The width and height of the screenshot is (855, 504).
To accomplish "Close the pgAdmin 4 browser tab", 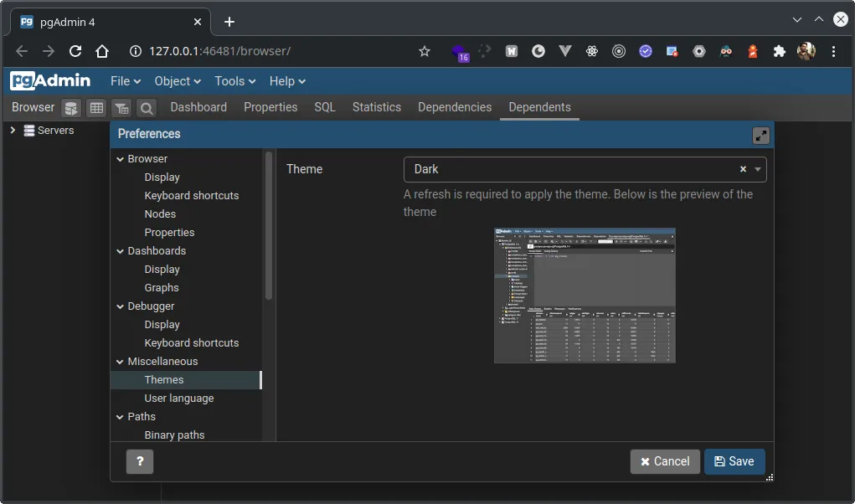I will tap(198, 22).
